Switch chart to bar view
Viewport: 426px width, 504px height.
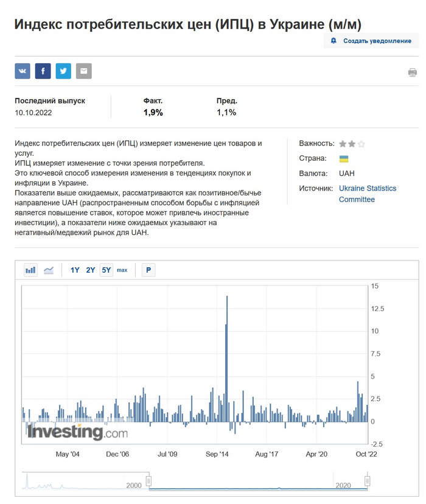[x=30, y=270]
